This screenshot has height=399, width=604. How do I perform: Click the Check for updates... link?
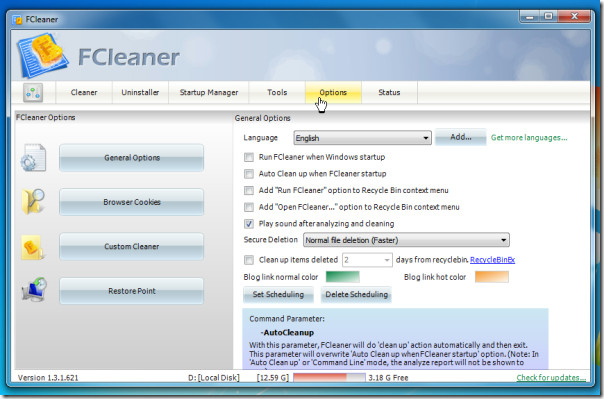coord(551,377)
